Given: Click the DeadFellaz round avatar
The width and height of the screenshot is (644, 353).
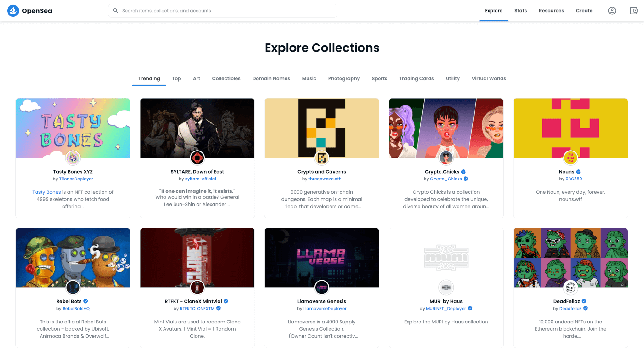Looking at the screenshot, I should coord(570,288).
